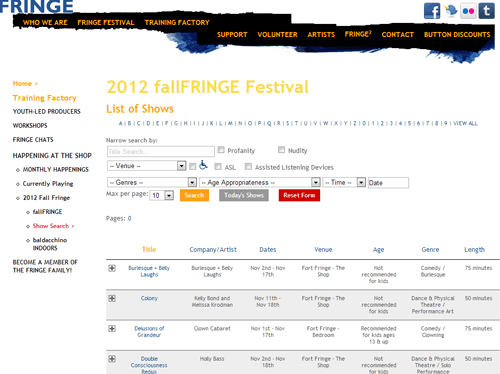Go to VOLUNTEER menu item

(x=277, y=35)
